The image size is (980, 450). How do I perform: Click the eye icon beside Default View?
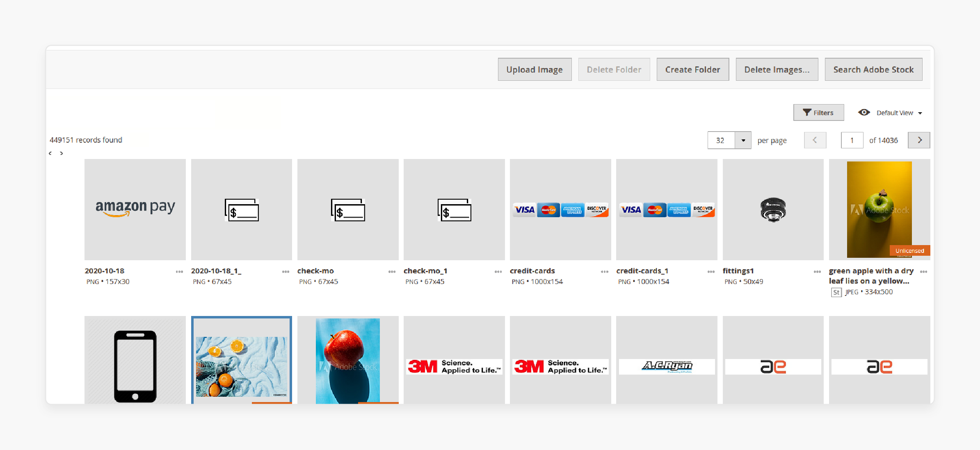pyautogui.click(x=864, y=113)
